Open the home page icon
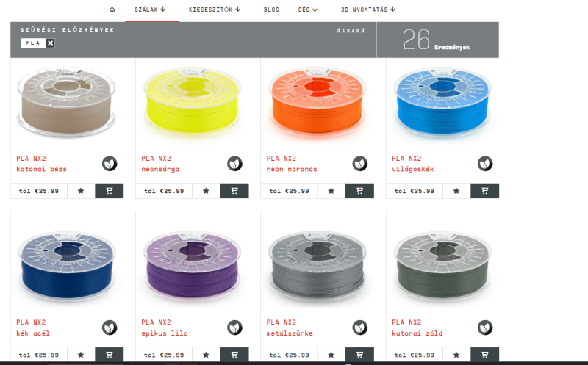The width and height of the screenshot is (588, 365). pos(112,10)
